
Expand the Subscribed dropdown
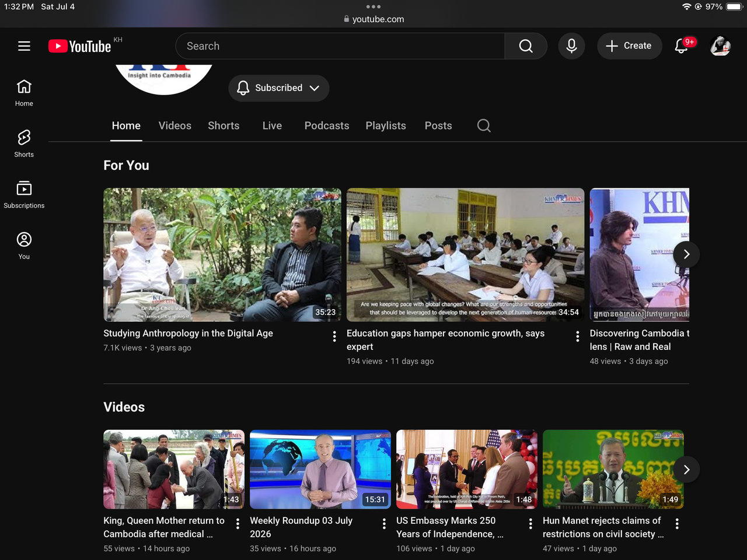(278, 88)
